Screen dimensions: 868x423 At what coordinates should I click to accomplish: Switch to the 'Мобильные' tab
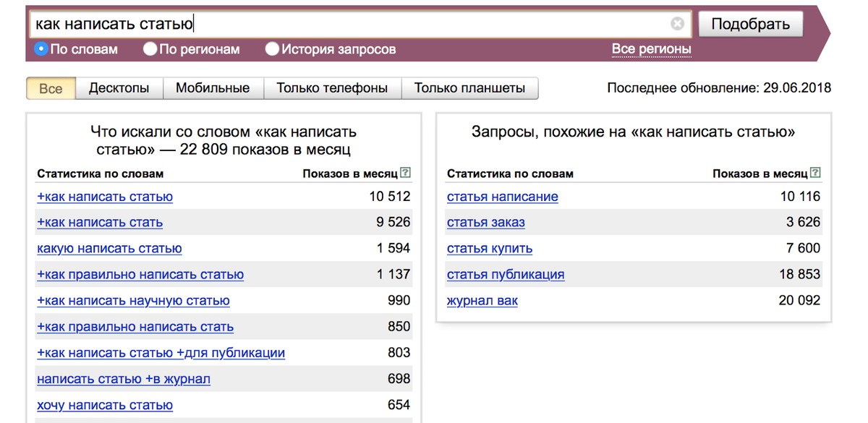point(213,88)
